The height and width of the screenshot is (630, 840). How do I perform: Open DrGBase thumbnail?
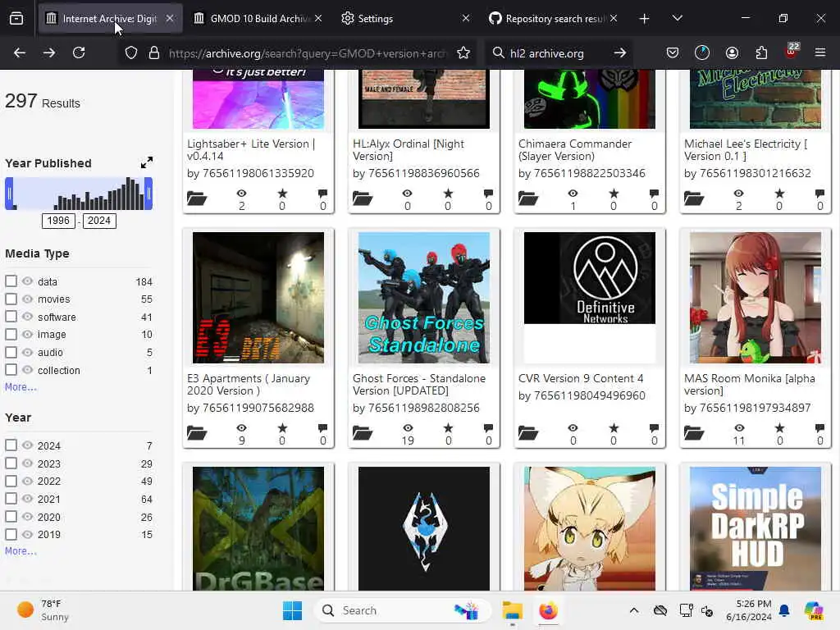click(258, 528)
